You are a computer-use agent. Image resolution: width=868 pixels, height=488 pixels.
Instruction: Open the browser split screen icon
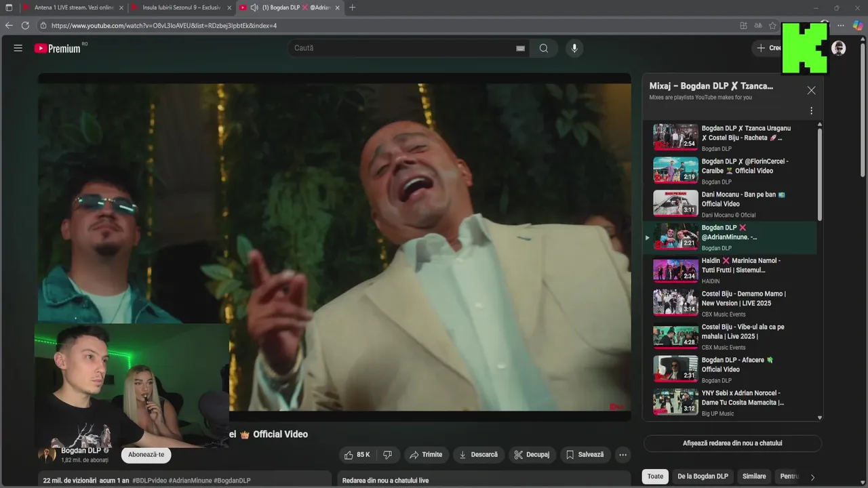[744, 26]
